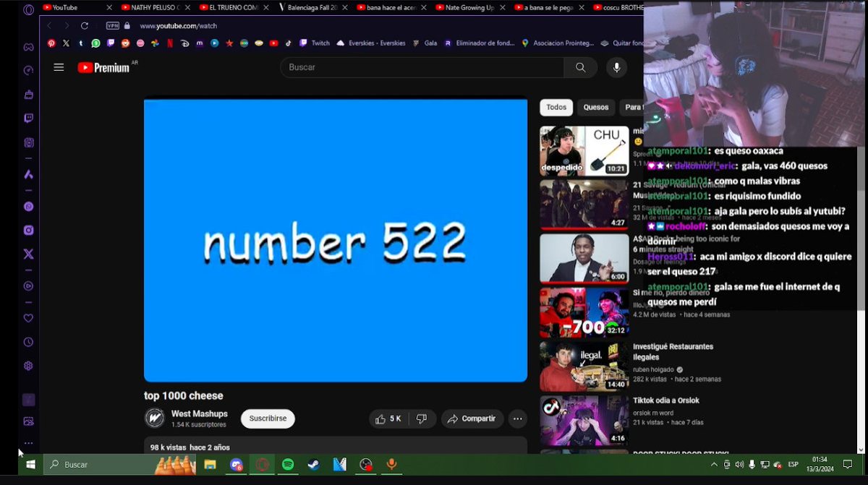Expand the system tray hidden icons chevron
This screenshot has height=485, width=868.
coord(714,465)
